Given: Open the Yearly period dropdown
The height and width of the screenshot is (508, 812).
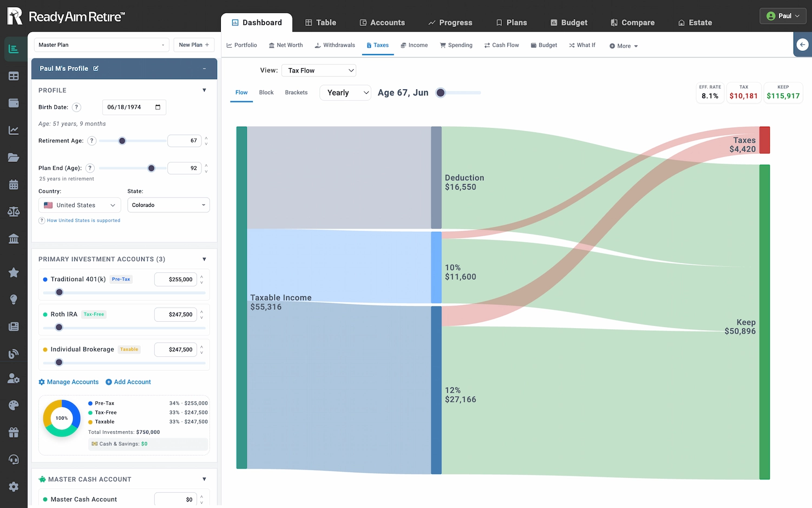Looking at the screenshot, I should coord(345,93).
